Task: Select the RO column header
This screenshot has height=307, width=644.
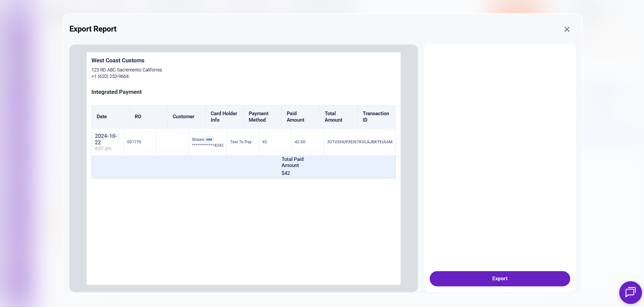Action: (138, 117)
